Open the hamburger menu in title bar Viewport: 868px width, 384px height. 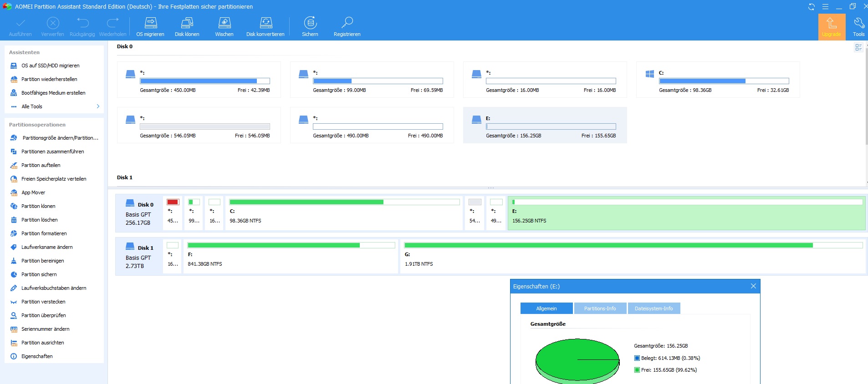[x=825, y=6]
